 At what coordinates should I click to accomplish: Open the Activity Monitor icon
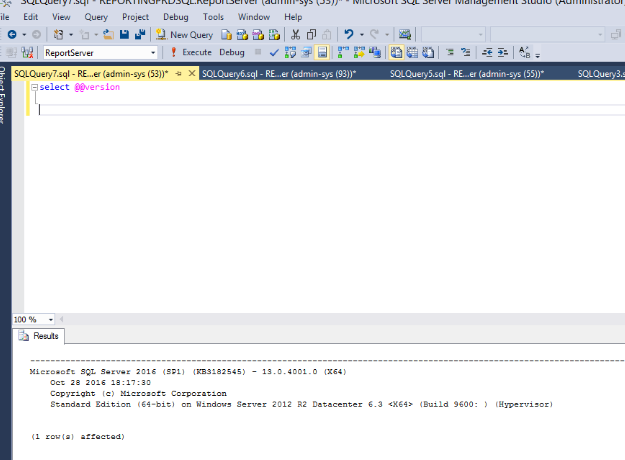coord(405,35)
